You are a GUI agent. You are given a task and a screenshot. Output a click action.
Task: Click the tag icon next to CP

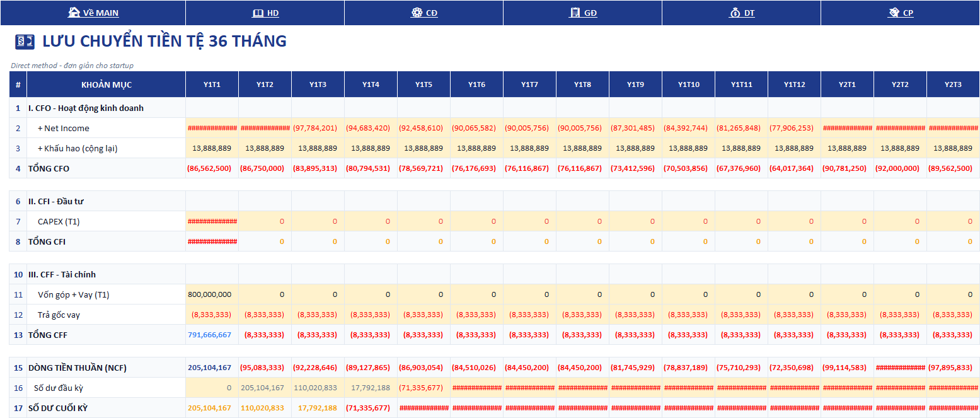[894, 13]
